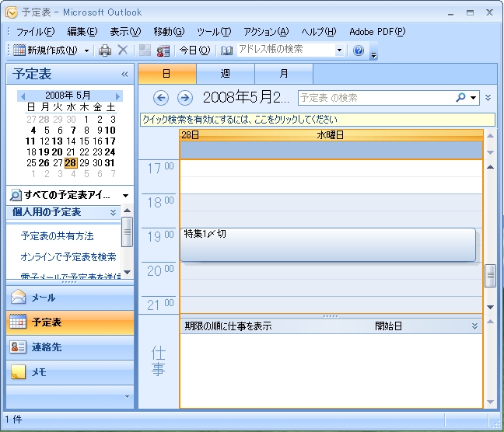Screen dimensions: 504x432
Task: Click the 17:00 time slot
Action: tap(331, 169)
